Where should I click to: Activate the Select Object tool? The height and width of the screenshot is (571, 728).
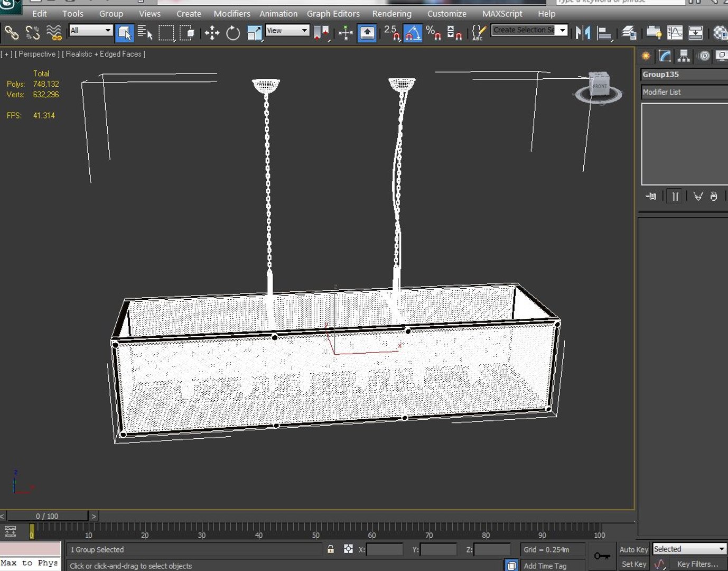coord(125,33)
